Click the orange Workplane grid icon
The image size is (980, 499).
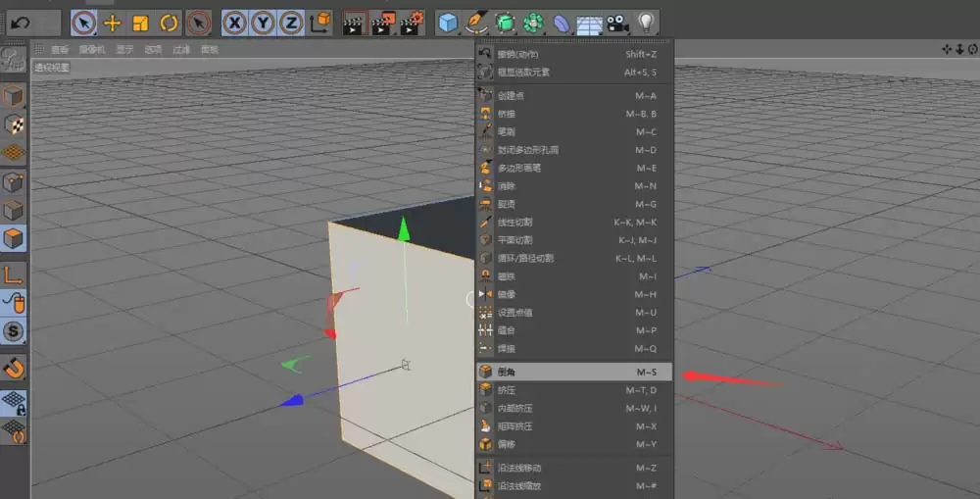(13, 152)
